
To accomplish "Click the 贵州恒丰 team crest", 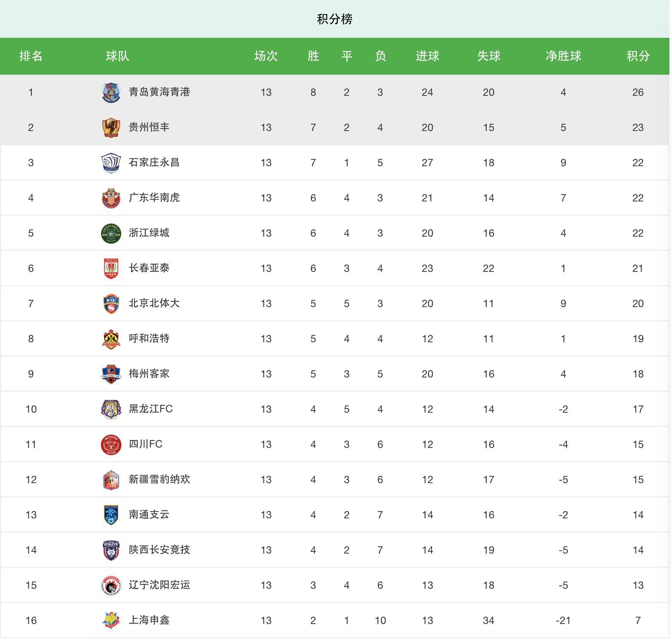I will 111,128.
